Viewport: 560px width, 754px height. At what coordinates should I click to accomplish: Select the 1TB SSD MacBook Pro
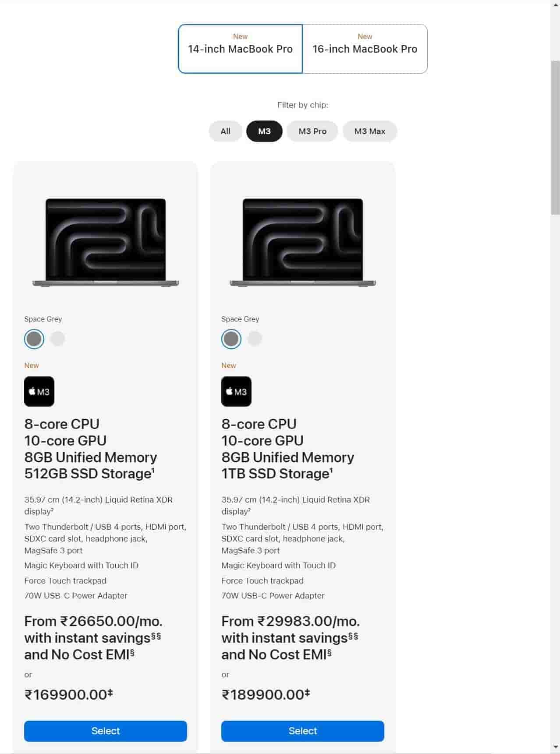pos(303,731)
